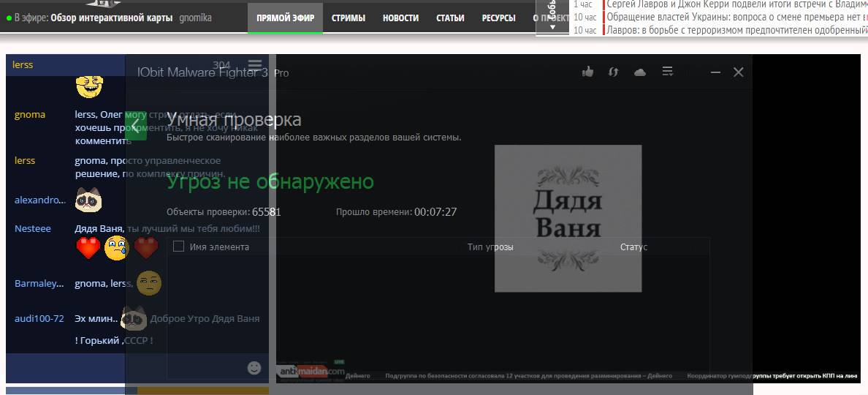Go to the СТРИМЫ menu item
This screenshot has width=868, height=395.
click(x=349, y=18)
